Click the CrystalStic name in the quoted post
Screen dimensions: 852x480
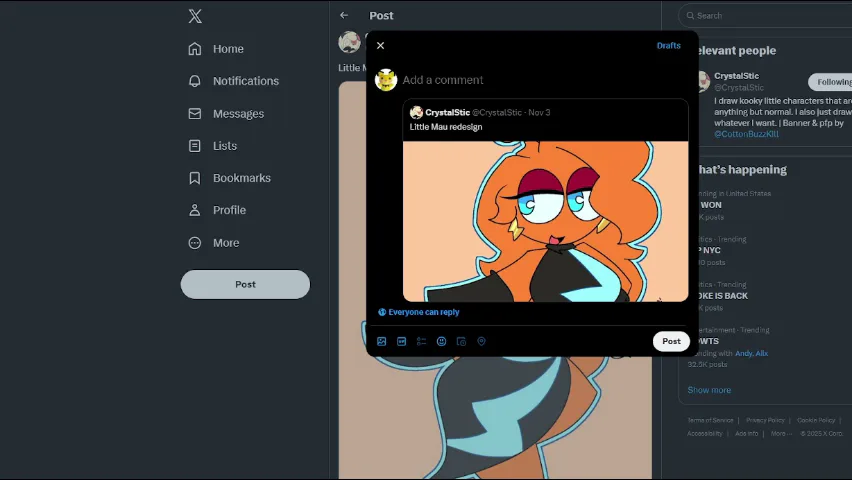coord(447,113)
